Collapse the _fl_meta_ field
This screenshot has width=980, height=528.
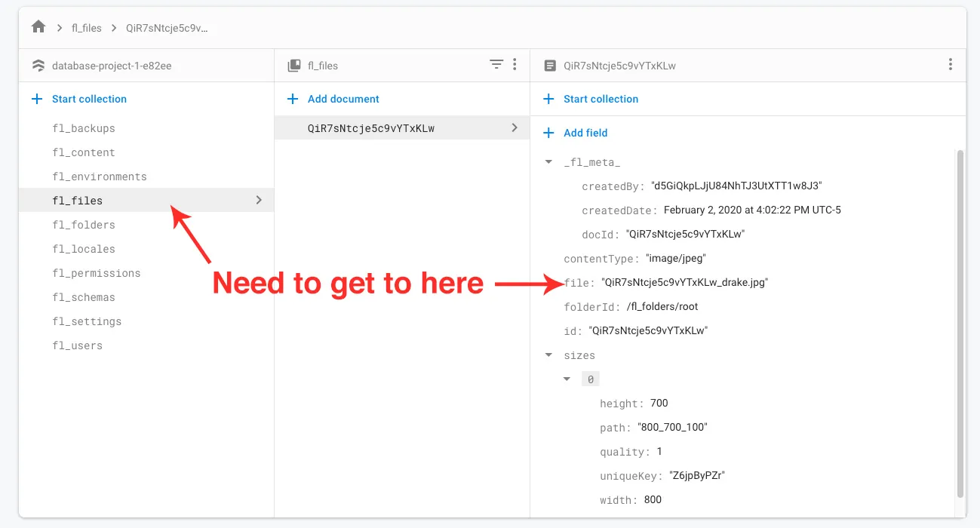548,162
